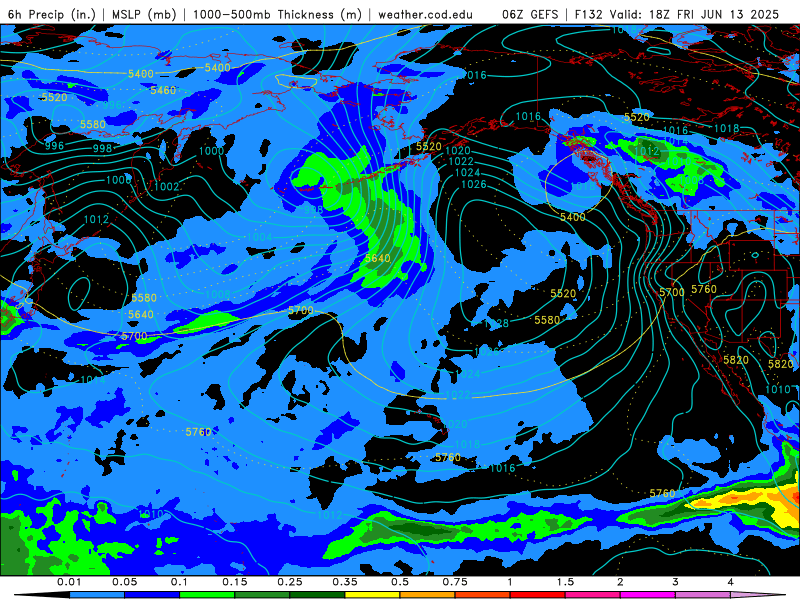Click the 1.5 legend value
Screen dimensions: 800x600
click(x=565, y=582)
